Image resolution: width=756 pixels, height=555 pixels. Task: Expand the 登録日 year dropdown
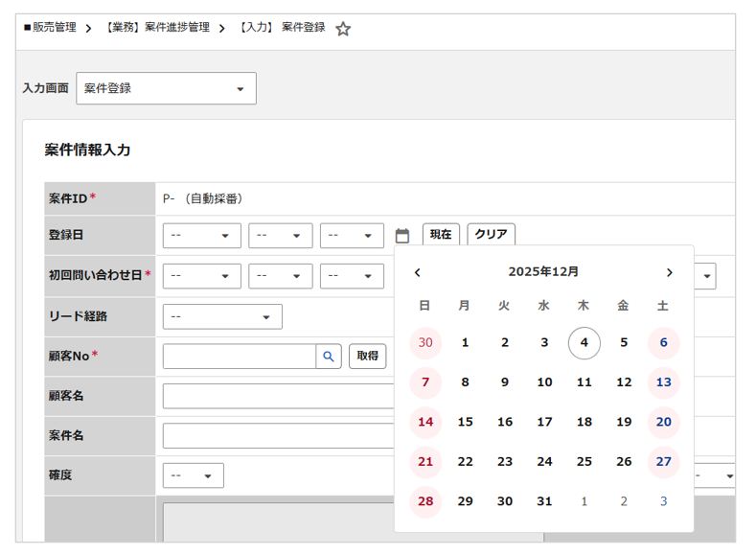point(202,235)
